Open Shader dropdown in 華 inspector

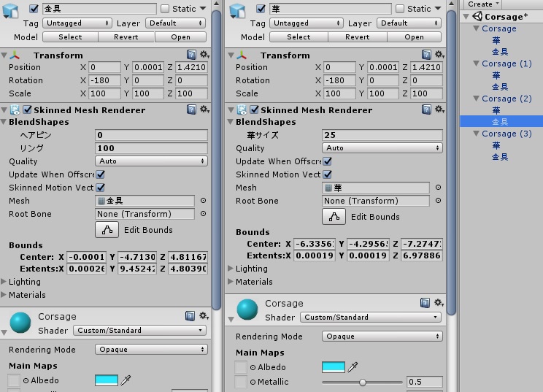[x=371, y=318]
